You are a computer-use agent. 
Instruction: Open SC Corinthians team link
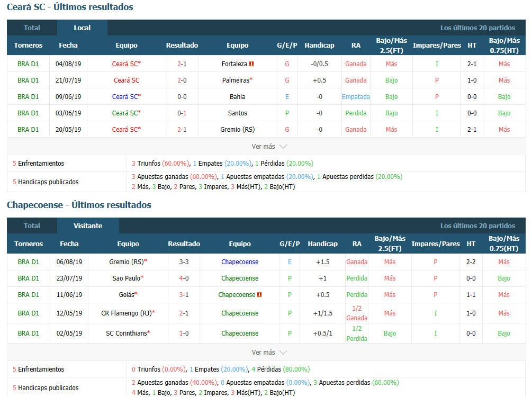pos(126,333)
